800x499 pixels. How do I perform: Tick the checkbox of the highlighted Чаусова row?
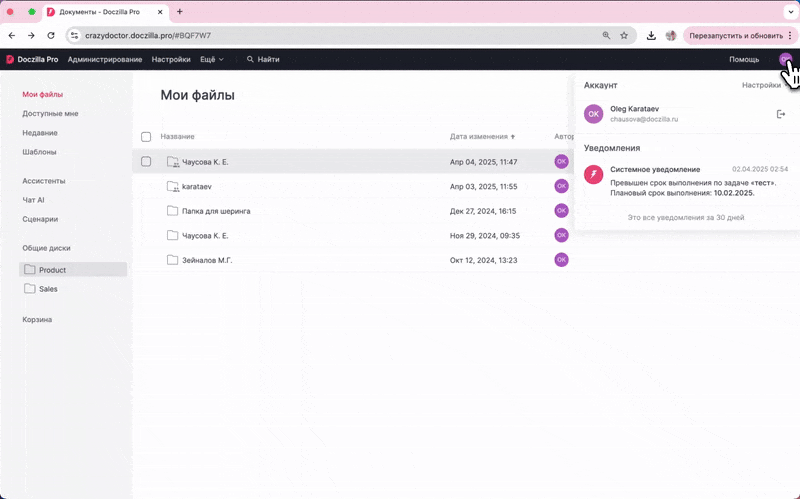146,161
